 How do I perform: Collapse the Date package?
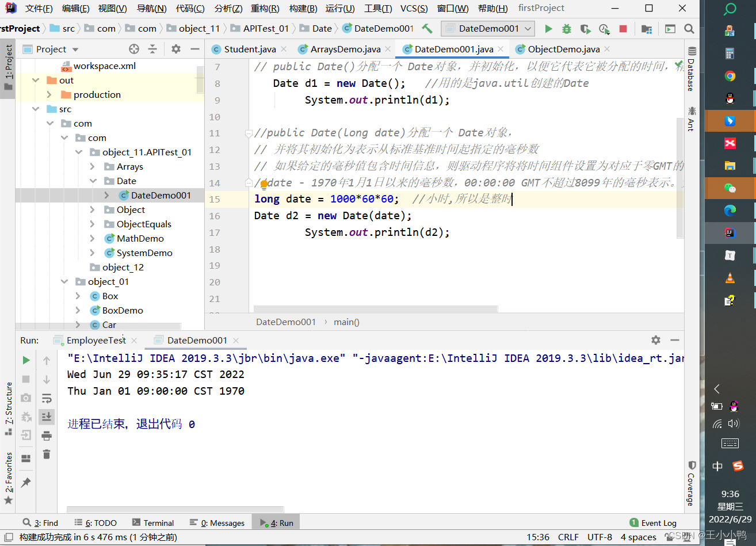(93, 181)
